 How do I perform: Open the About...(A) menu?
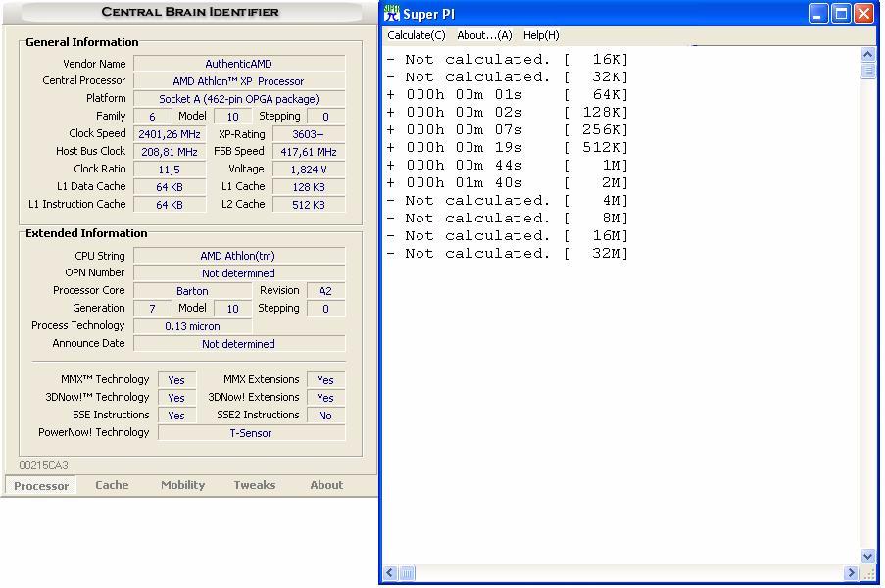tap(484, 35)
